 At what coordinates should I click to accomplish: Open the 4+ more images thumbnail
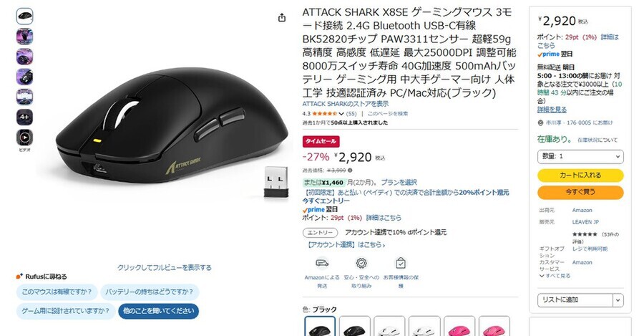(24, 117)
